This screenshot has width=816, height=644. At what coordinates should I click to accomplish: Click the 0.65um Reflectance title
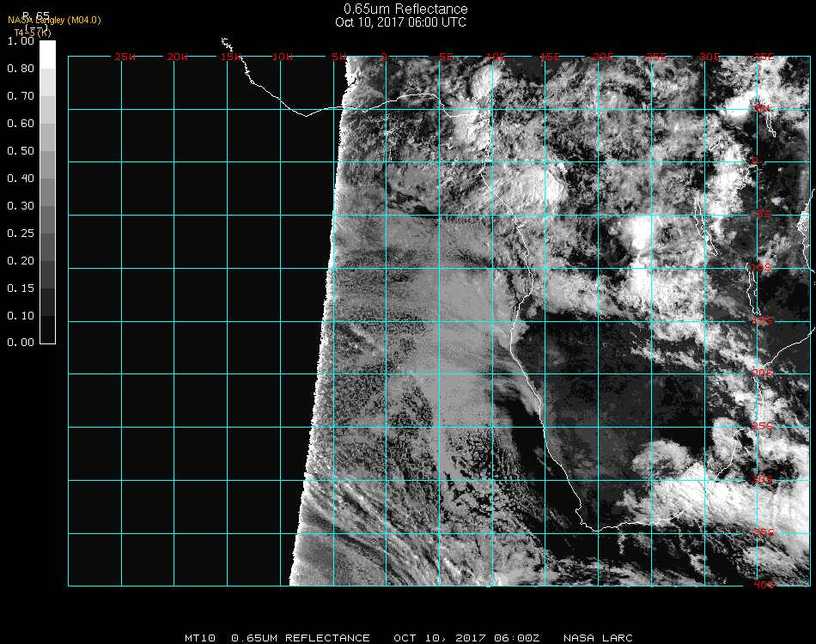click(x=405, y=9)
